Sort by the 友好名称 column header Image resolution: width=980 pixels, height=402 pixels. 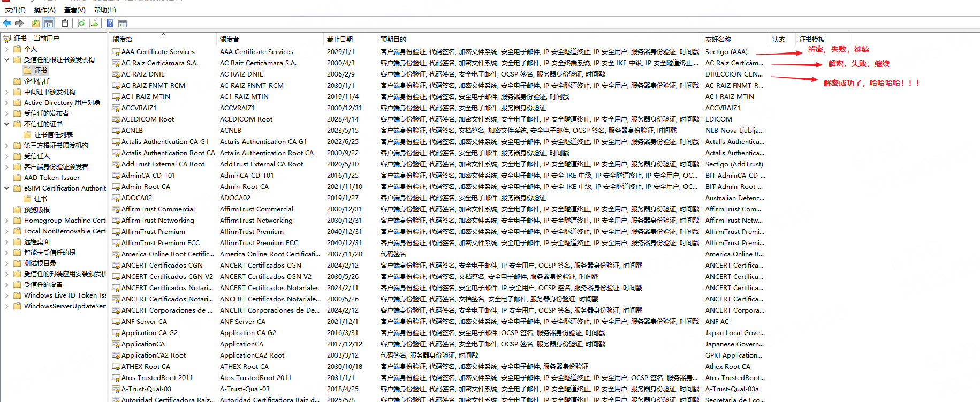coord(735,40)
